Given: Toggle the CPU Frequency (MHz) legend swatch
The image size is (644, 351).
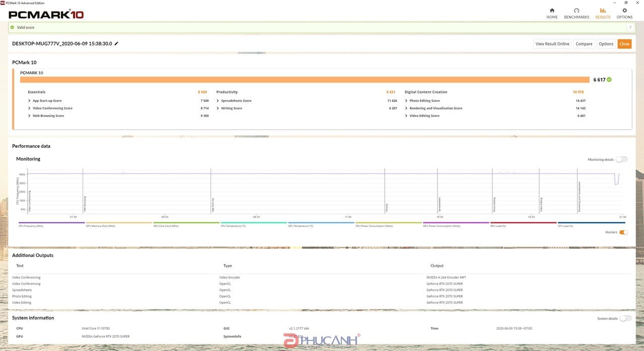Looking at the screenshot, I should click(51, 223).
